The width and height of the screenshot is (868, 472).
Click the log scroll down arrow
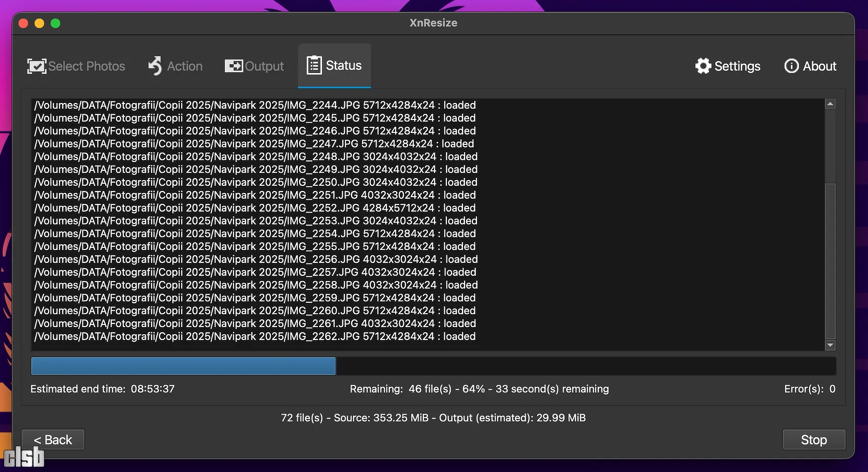(830, 345)
